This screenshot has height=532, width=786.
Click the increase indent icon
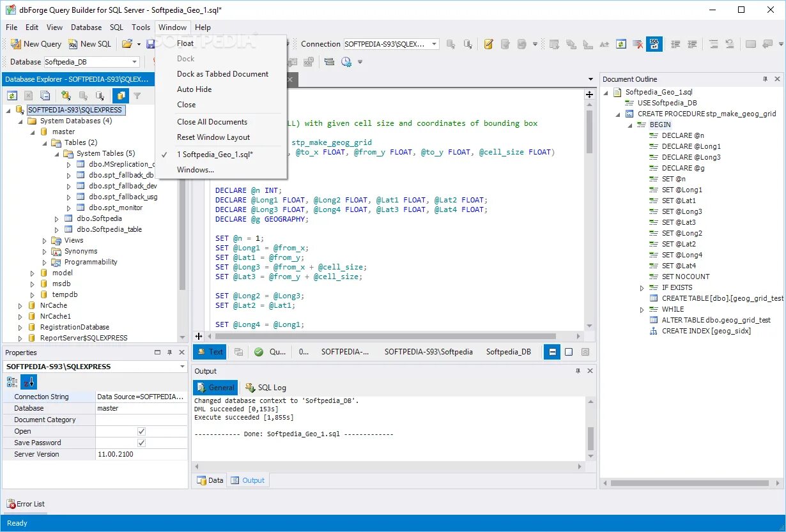(x=692, y=44)
